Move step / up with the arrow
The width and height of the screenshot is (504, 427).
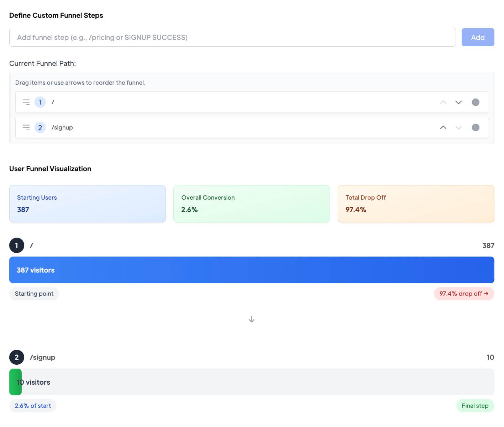[443, 102]
